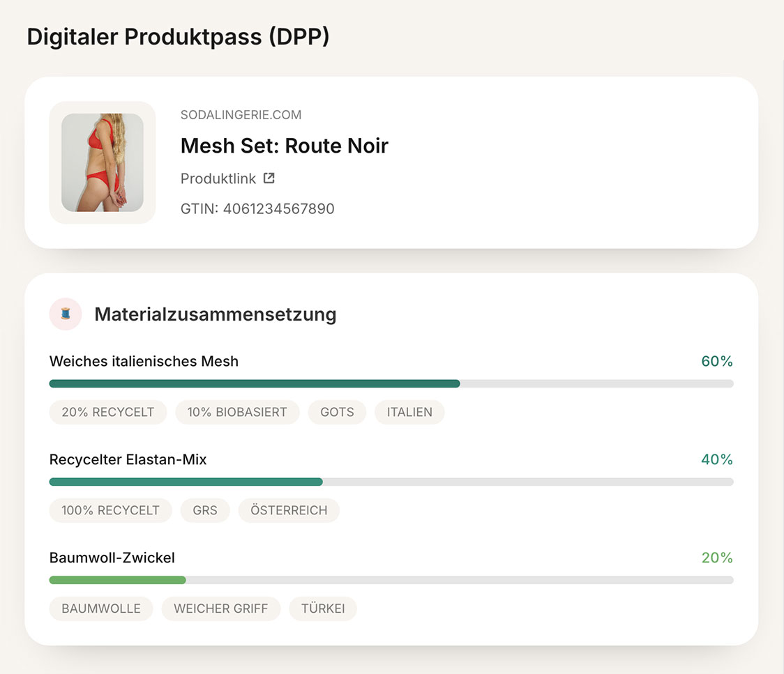
Task: Click the 100% RECYCELT tag
Action: (110, 510)
